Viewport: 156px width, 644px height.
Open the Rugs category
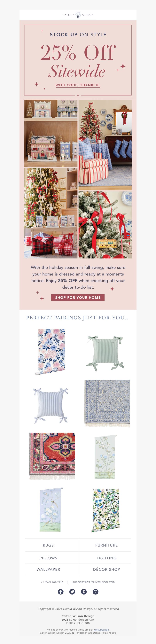pyautogui.click(x=48, y=545)
